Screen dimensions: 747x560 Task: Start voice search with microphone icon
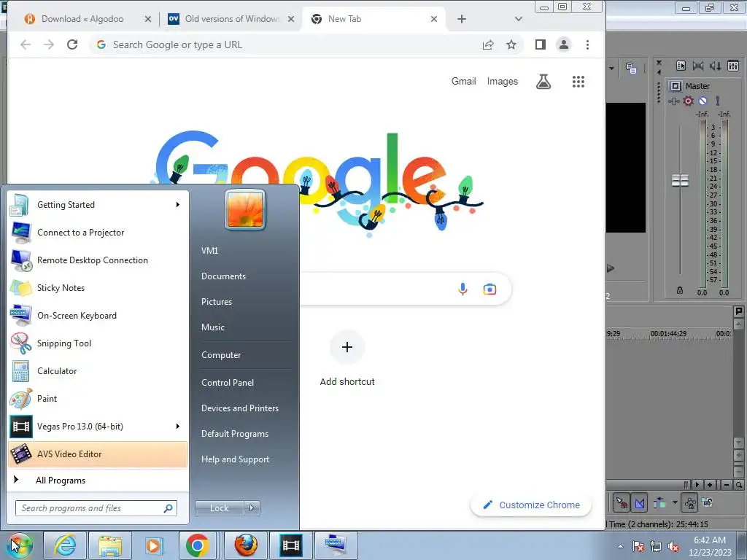tap(462, 289)
